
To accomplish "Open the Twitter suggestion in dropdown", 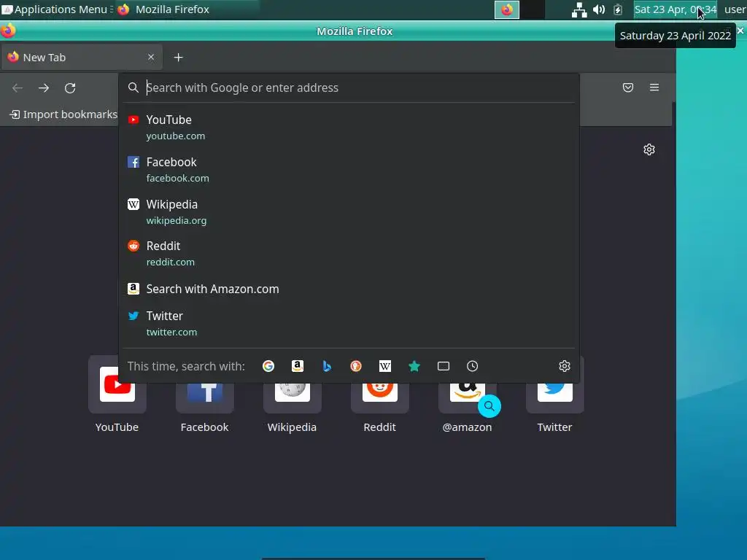I will (349, 323).
